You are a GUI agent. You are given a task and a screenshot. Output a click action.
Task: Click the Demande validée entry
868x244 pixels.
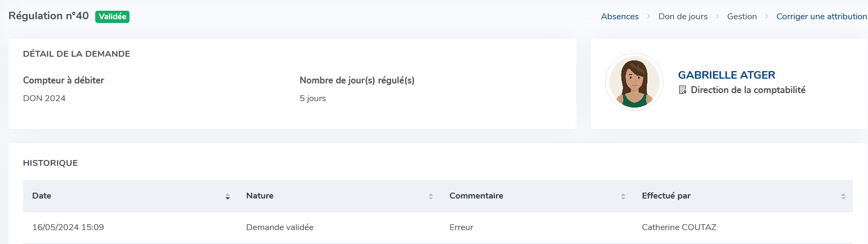280,227
